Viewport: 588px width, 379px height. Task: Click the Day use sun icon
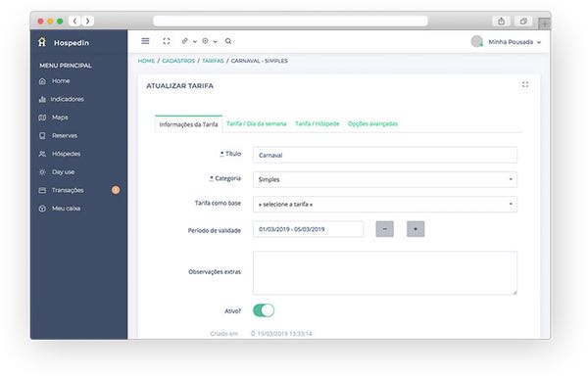tap(42, 172)
